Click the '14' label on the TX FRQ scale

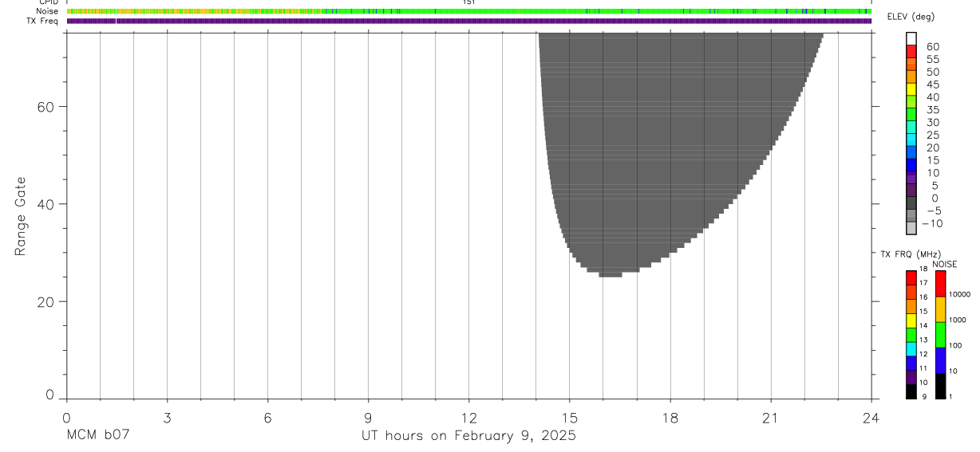[x=923, y=325]
